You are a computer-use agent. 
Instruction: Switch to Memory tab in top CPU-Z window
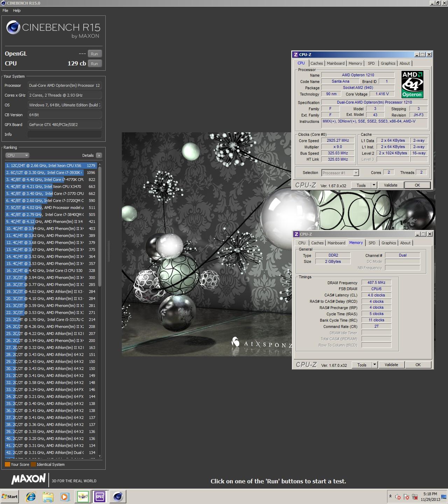point(355,63)
